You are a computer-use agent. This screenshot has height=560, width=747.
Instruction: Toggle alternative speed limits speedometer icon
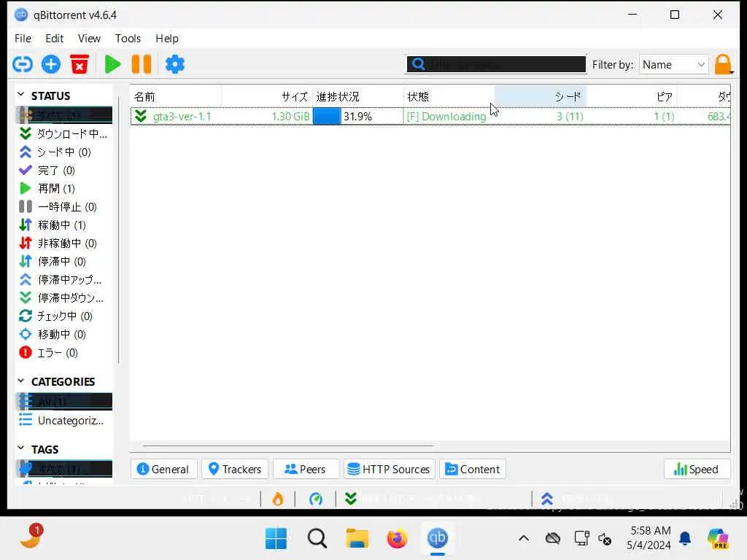tap(315, 499)
